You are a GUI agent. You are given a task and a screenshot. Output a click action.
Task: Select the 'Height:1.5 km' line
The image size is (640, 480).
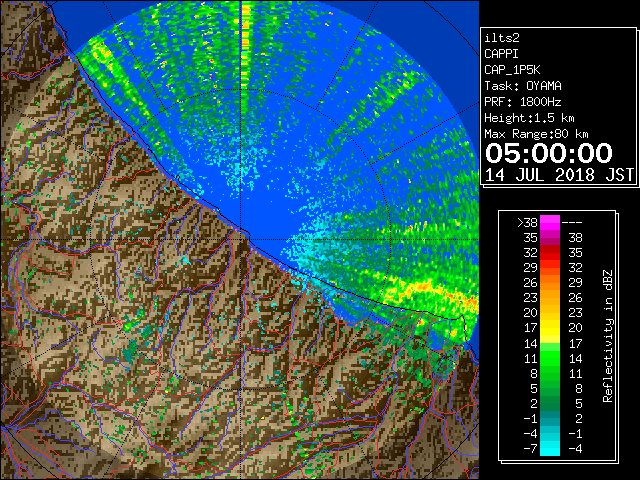(529, 118)
